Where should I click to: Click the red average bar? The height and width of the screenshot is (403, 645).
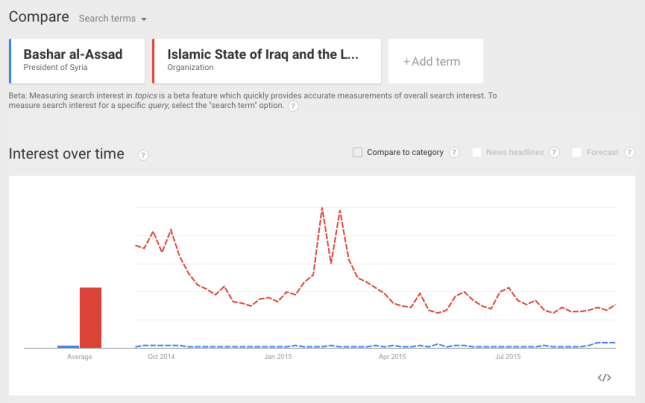pyautogui.click(x=90, y=317)
